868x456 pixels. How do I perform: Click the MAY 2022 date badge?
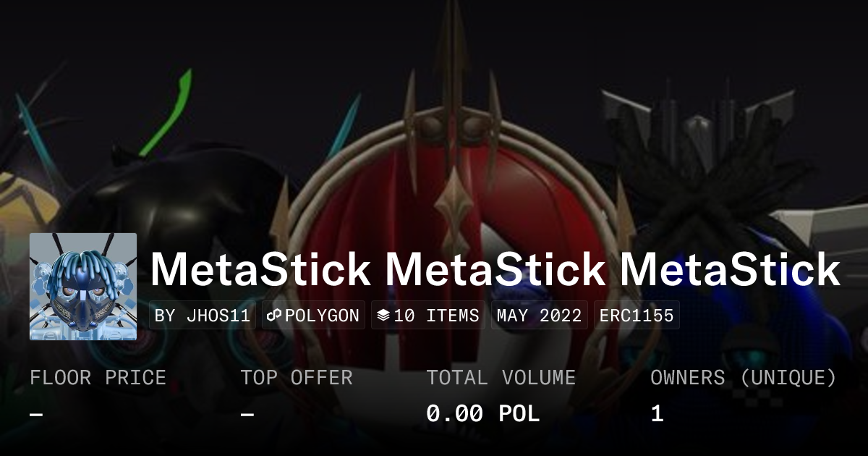coord(540,316)
